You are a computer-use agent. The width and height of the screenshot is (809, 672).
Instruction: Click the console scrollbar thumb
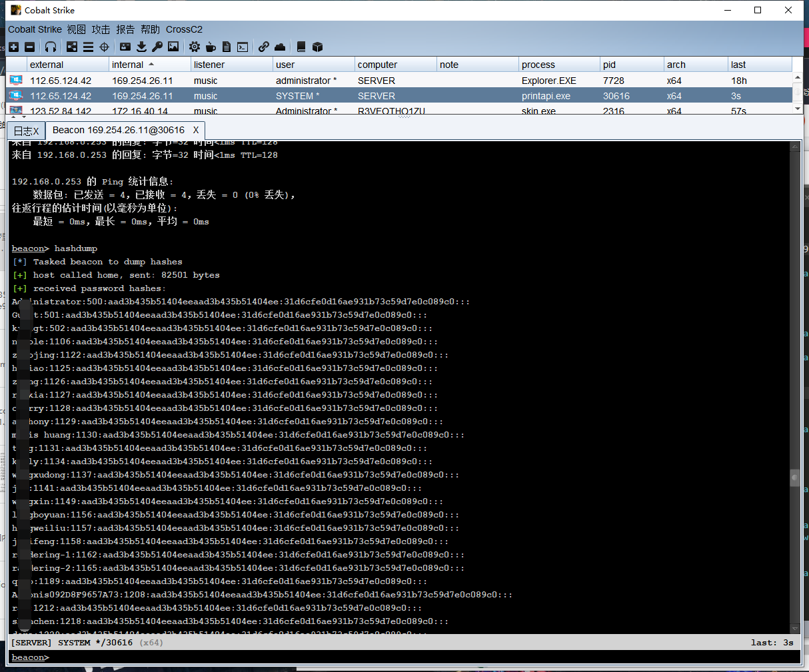pyautogui.click(x=795, y=478)
